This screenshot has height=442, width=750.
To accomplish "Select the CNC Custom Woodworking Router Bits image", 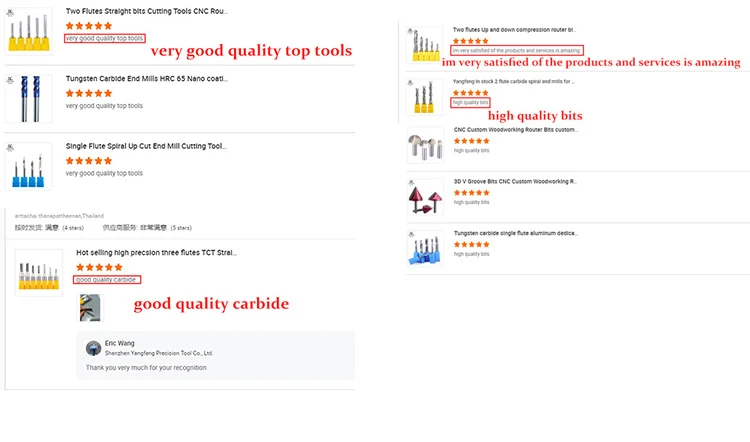I will coord(424,146).
